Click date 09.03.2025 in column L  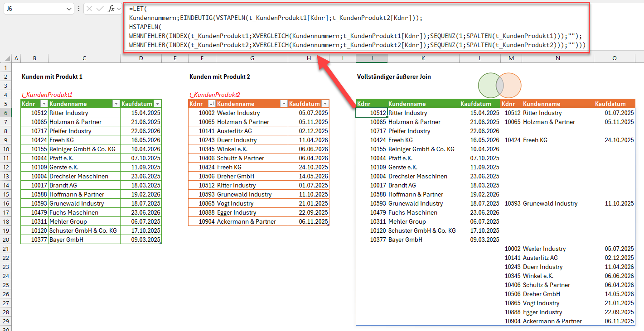click(485, 240)
